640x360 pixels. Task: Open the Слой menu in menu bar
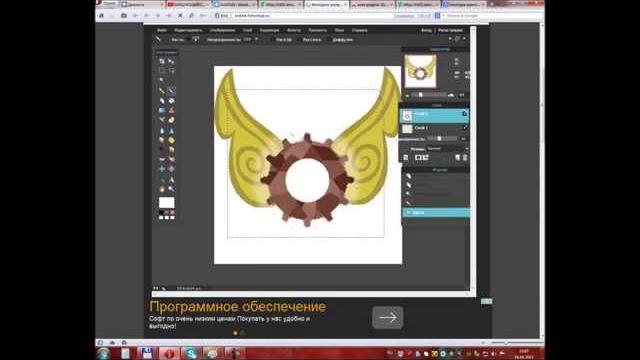pyautogui.click(x=247, y=30)
